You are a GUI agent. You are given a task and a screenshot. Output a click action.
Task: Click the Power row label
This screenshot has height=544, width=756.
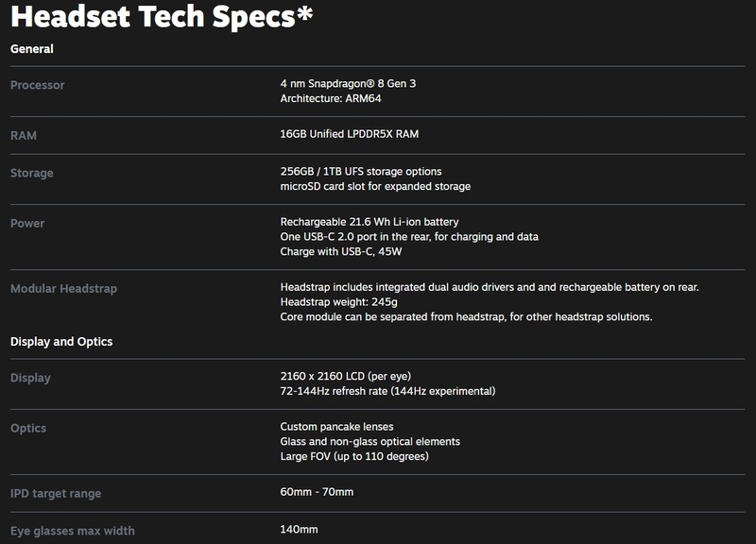(27, 223)
